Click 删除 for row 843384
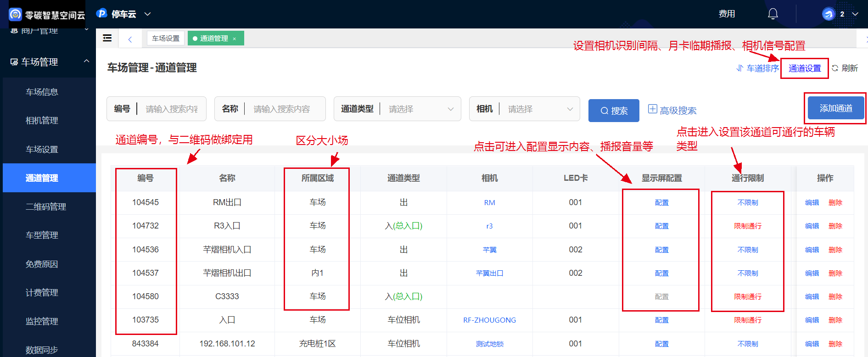 835,344
